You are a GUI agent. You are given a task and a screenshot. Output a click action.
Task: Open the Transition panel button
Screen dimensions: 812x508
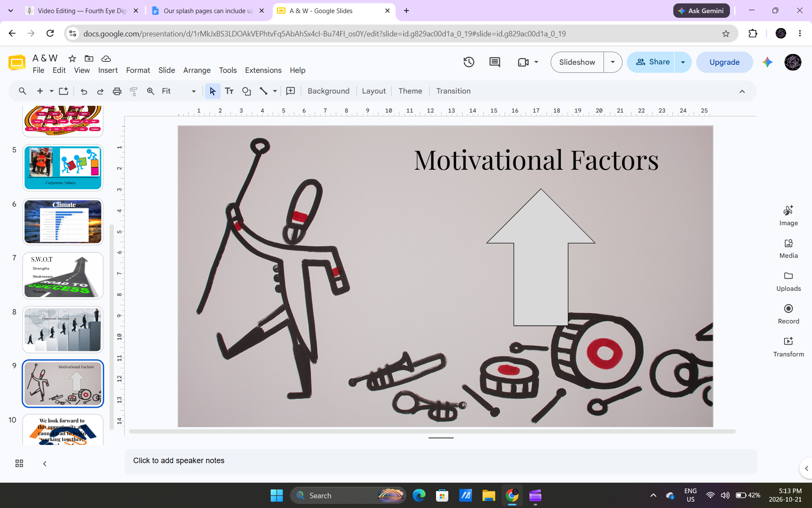[453, 91]
